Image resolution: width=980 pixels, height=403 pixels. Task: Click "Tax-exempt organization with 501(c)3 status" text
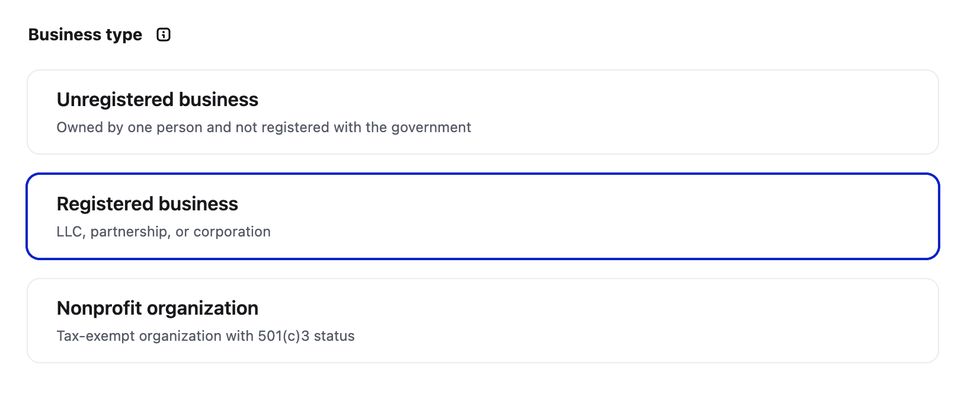coord(206,336)
